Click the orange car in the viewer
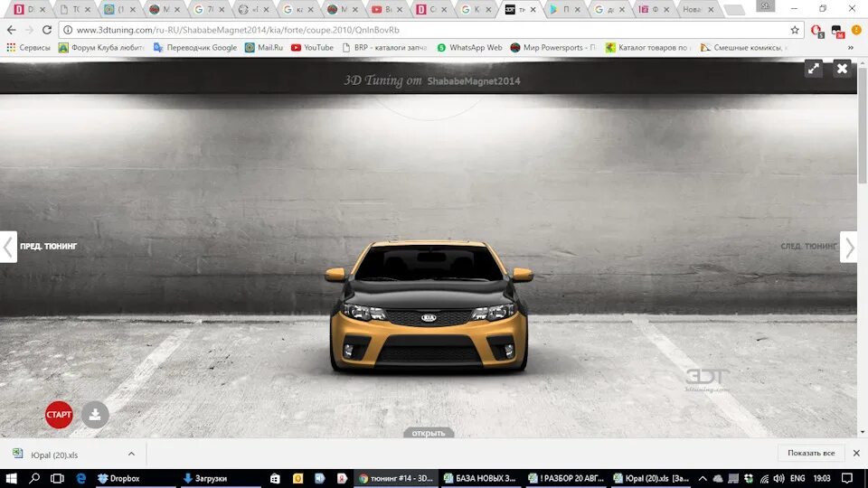The image size is (868, 488). click(429, 306)
